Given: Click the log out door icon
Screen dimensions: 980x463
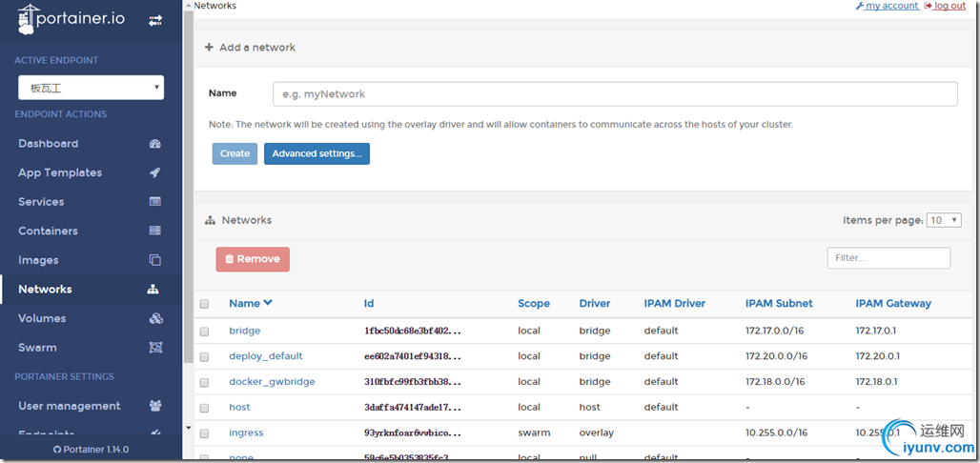Looking at the screenshot, I should 928,6.
